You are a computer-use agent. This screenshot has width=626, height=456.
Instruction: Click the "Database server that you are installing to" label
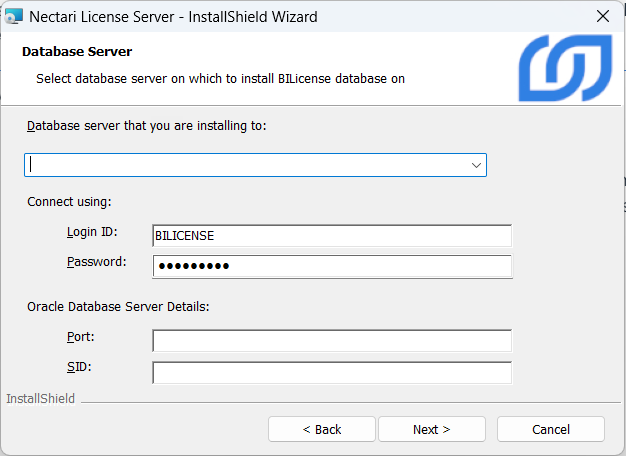pyautogui.click(x=147, y=126)
